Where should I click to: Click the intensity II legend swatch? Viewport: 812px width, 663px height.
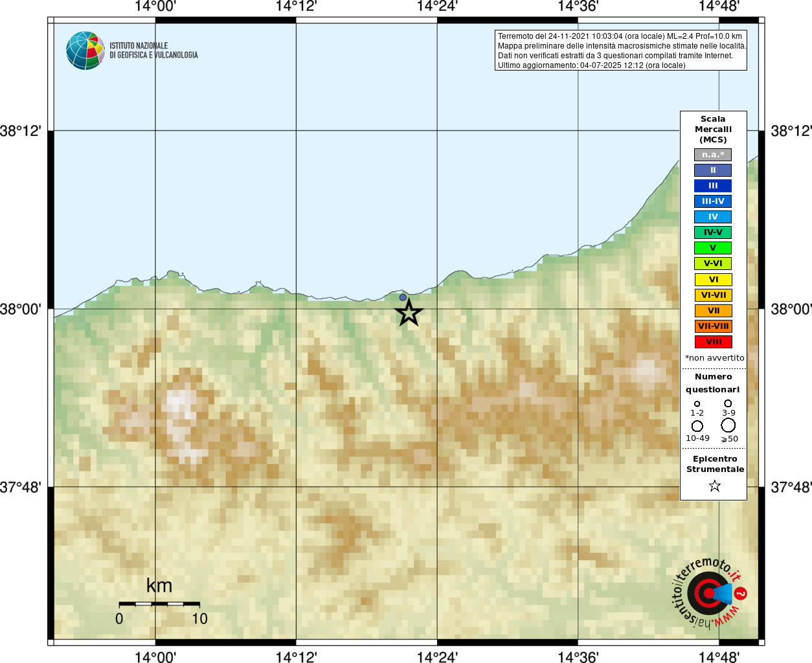pyautogui.click(x=713, y=170)
